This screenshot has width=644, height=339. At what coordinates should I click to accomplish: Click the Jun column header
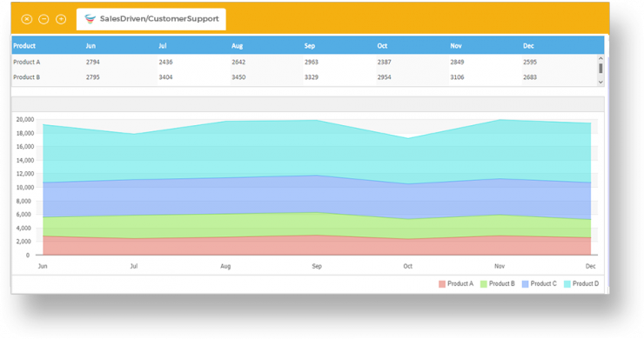[91, 45]
